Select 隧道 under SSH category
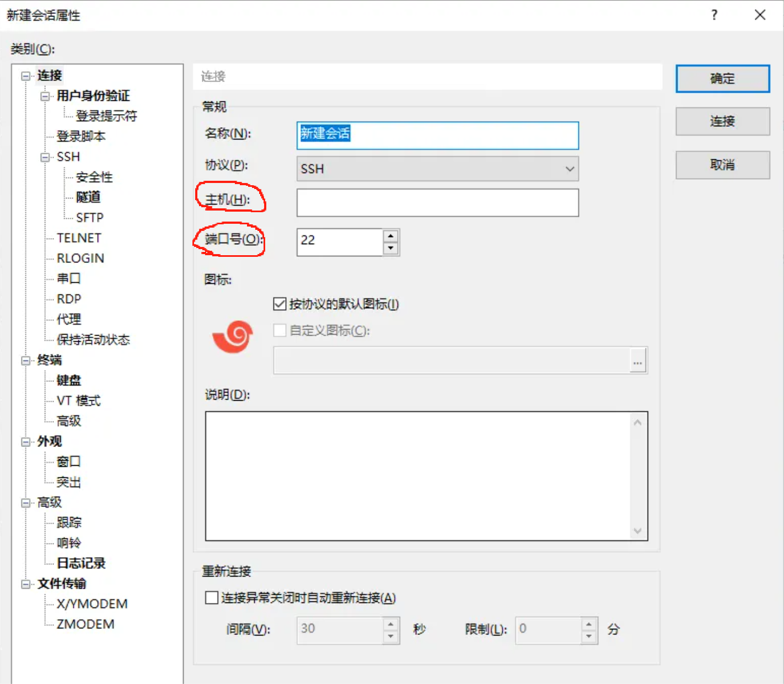The height and width of the screenshot is (684, 784). (x=88, y=197)
